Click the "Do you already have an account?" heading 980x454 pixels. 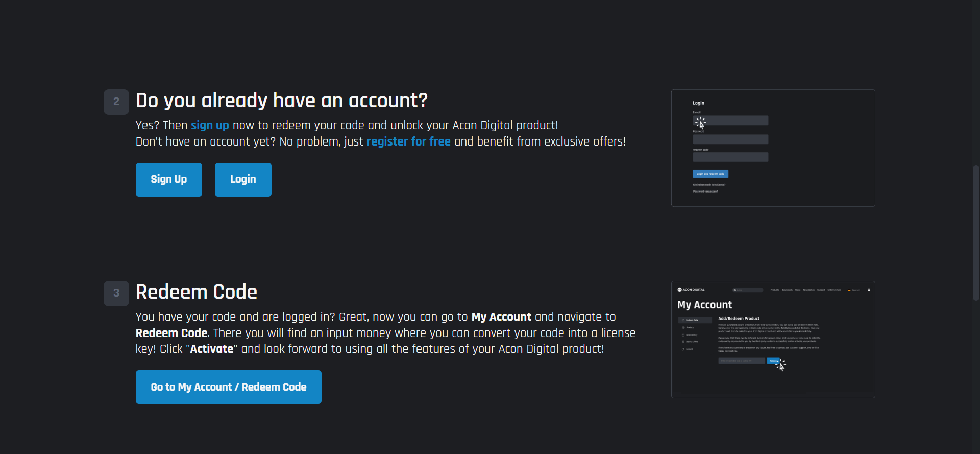(282, 101)
